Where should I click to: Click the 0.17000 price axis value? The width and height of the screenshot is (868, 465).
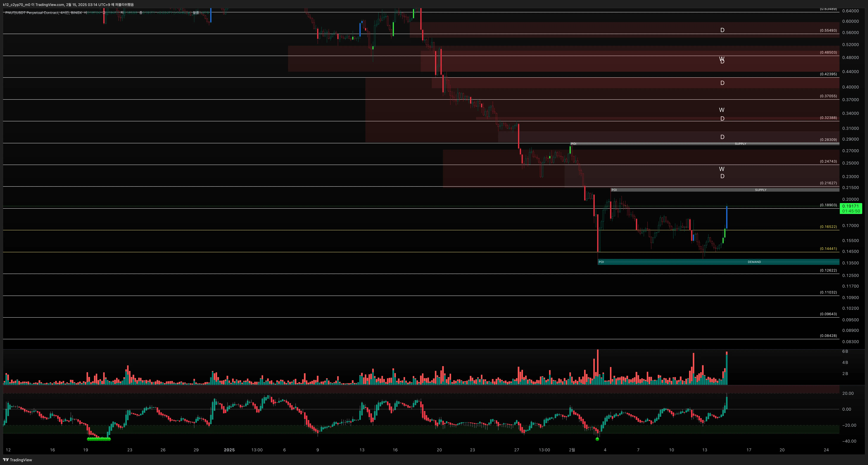850,226
